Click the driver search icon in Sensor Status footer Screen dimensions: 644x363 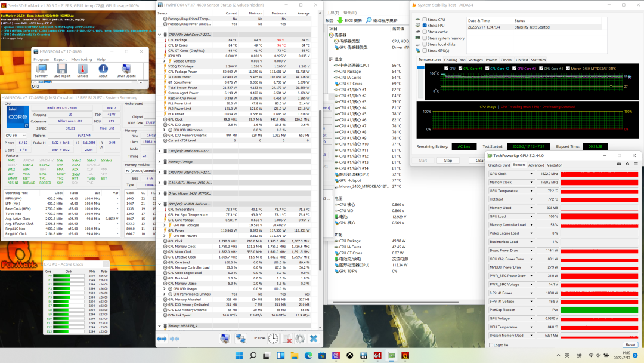click(x=225, y=339)
